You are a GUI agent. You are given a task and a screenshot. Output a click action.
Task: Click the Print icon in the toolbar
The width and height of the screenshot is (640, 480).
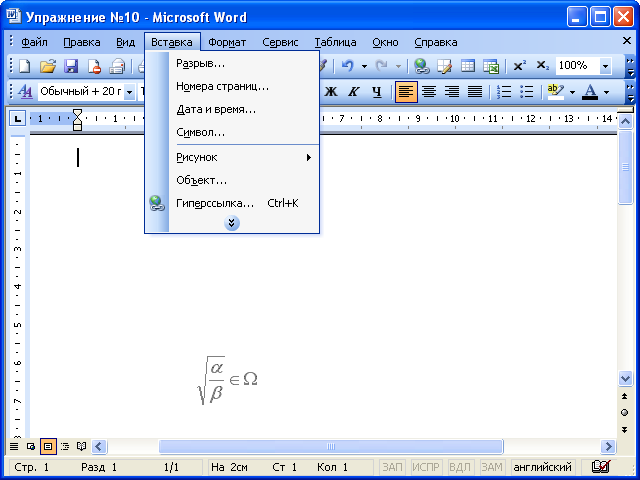[x=117, y=66]
